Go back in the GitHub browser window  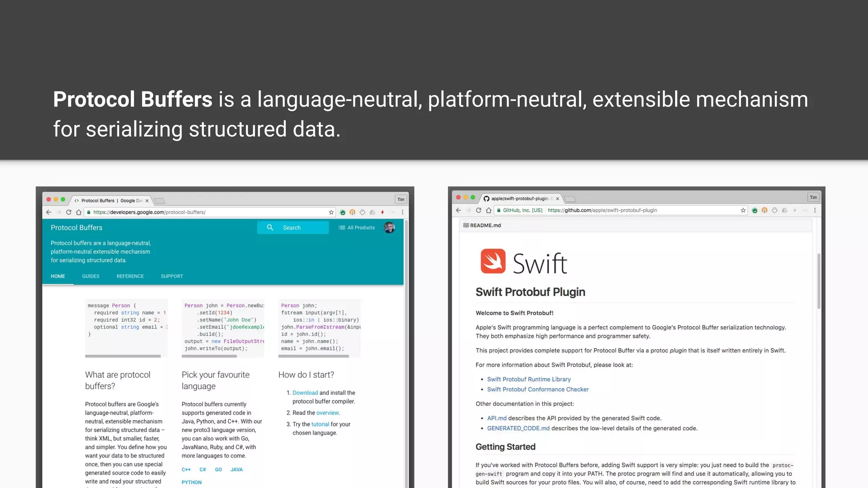pos(458,210)
